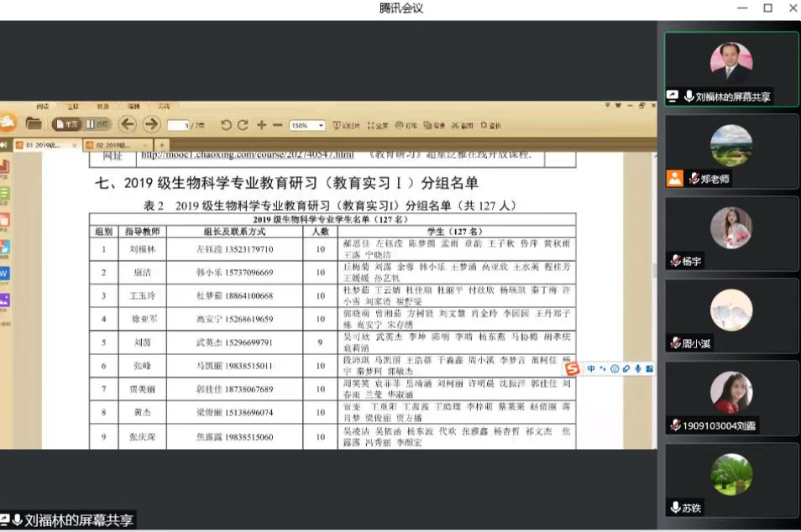Select 苏轶 participant video tile
The image size is (801, 532).
[x=731, y=481]
